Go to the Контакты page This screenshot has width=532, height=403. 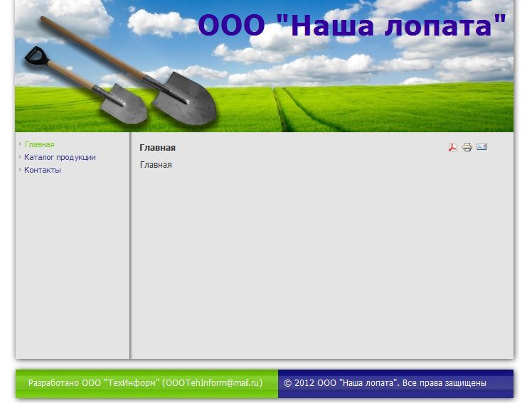click(43, 170)
